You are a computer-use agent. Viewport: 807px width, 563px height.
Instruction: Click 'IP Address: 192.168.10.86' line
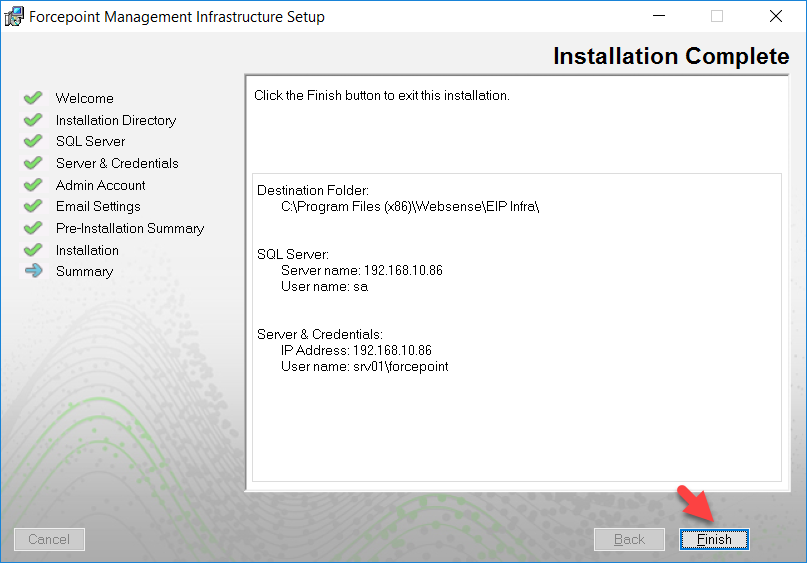(356, 350)
